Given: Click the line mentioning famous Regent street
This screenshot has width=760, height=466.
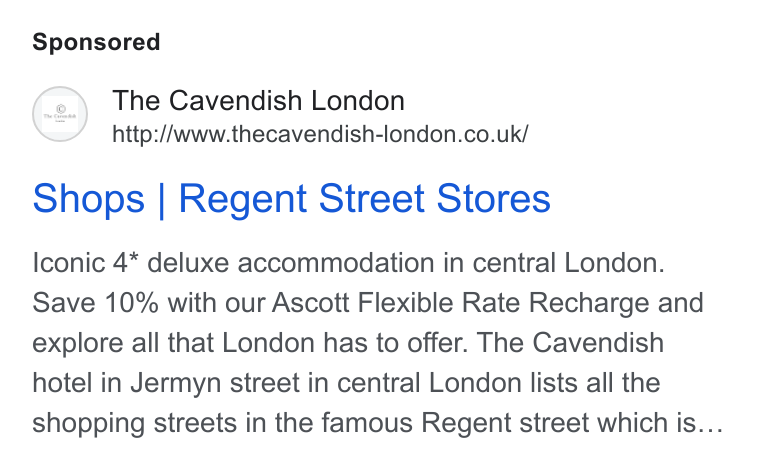Looking at the screenshot, I should click(x=378, y=423).
